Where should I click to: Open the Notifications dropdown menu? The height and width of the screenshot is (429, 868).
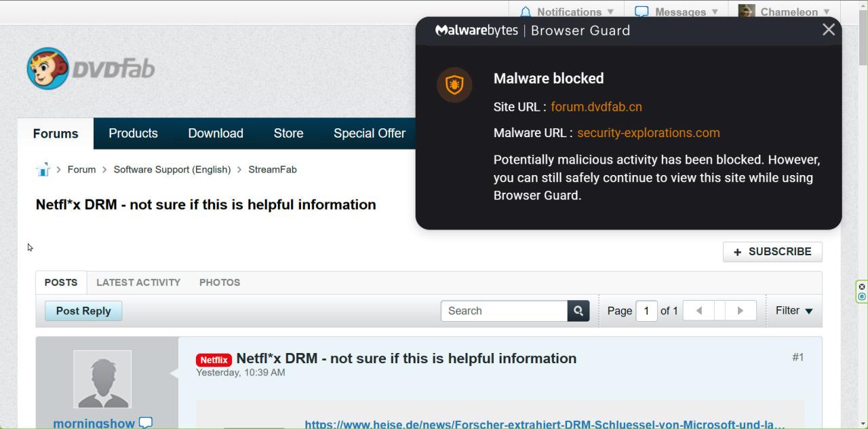coord(568,12)
